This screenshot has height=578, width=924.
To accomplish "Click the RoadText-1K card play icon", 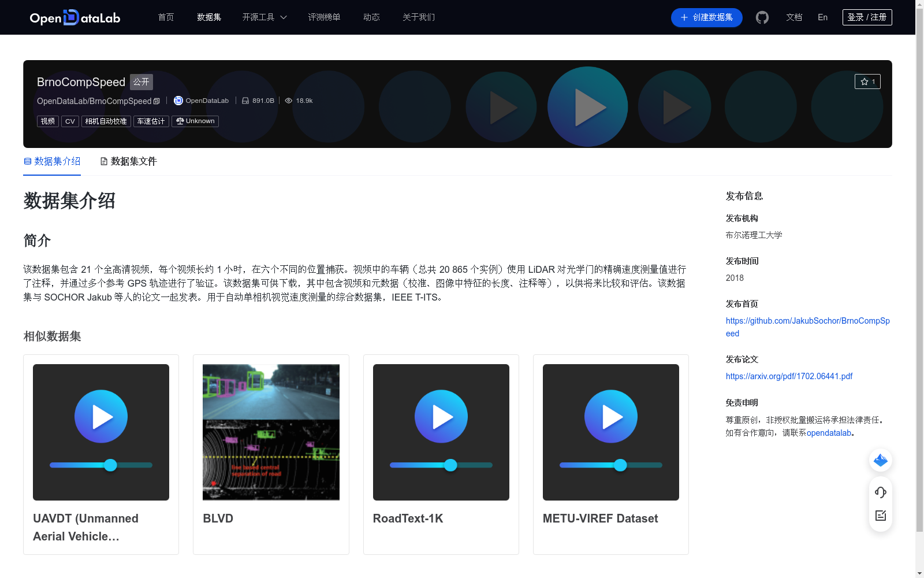I will pyautogui.click(x=441, y=416).
